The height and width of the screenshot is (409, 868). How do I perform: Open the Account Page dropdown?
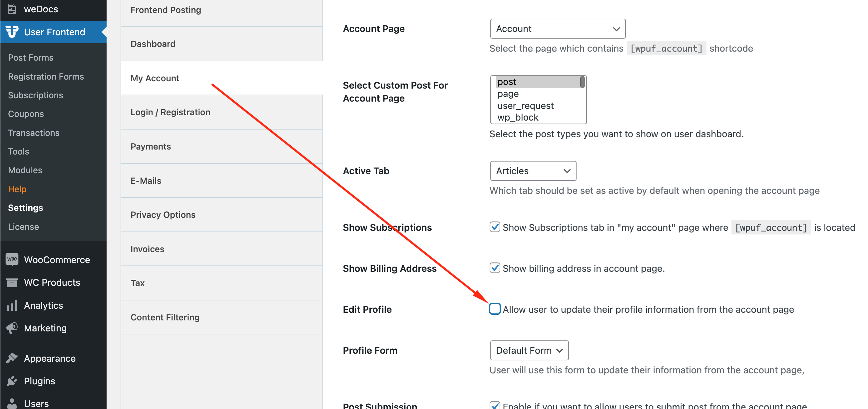[558, 29]
